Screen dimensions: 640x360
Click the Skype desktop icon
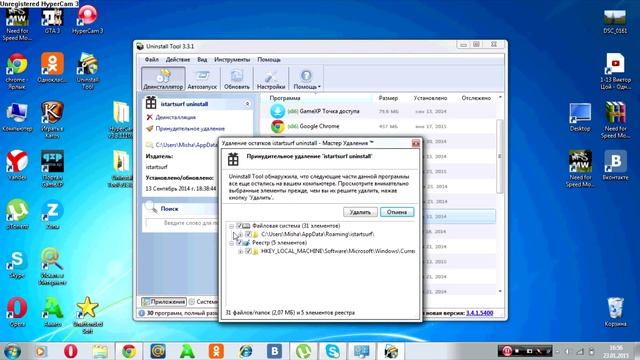tap(17, 264)
